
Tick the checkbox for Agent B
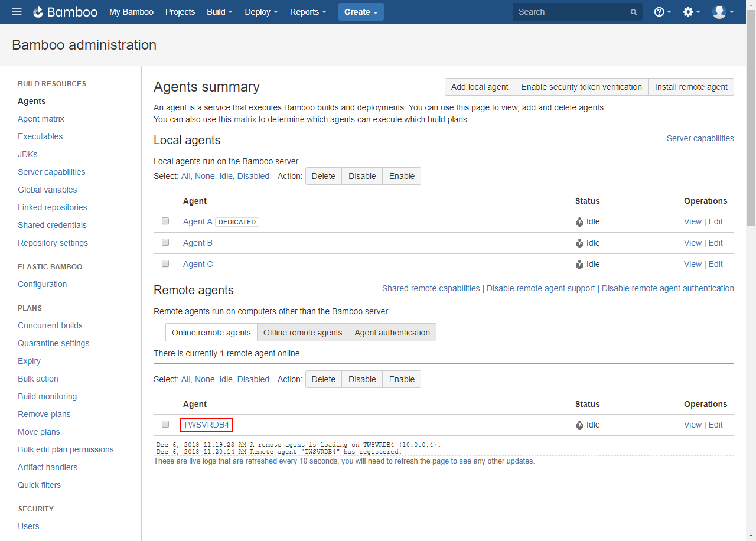click(x=165, y=242)
